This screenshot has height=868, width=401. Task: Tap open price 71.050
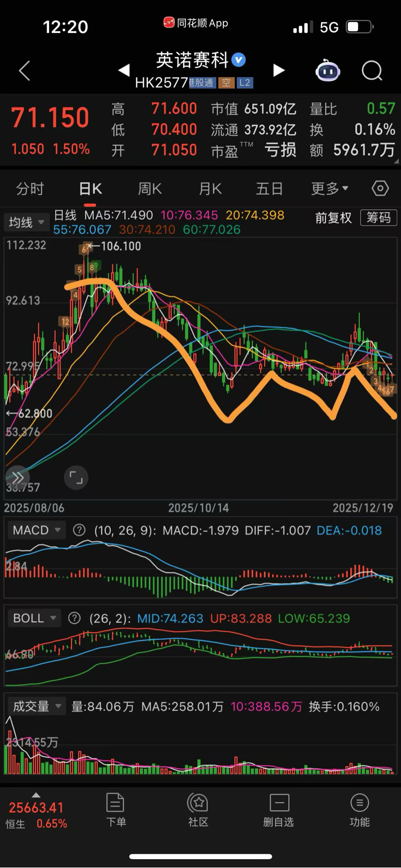coord(174,150)
